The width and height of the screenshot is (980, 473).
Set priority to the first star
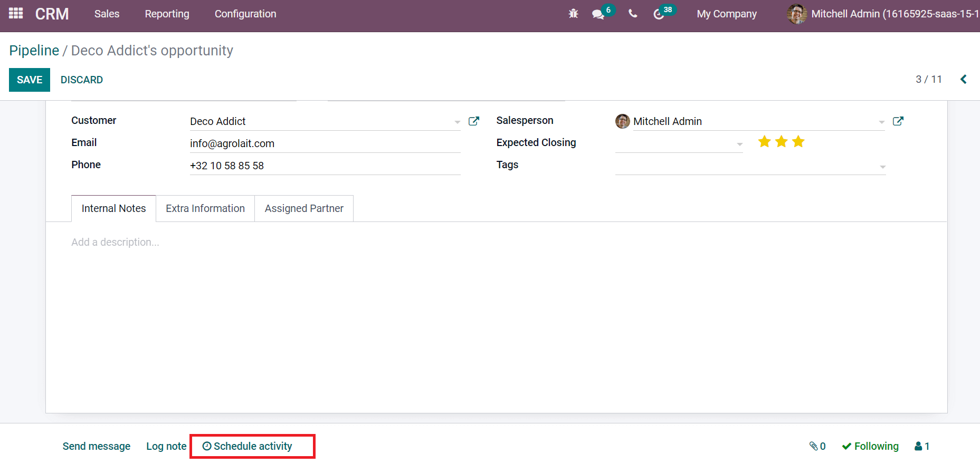765,141
